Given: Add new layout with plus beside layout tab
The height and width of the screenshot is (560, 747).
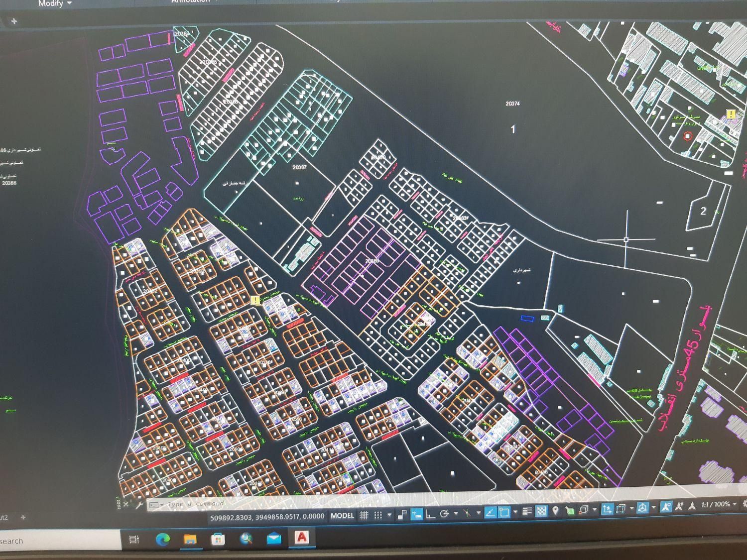Looking at the screenshot, I should pos(23,517).
